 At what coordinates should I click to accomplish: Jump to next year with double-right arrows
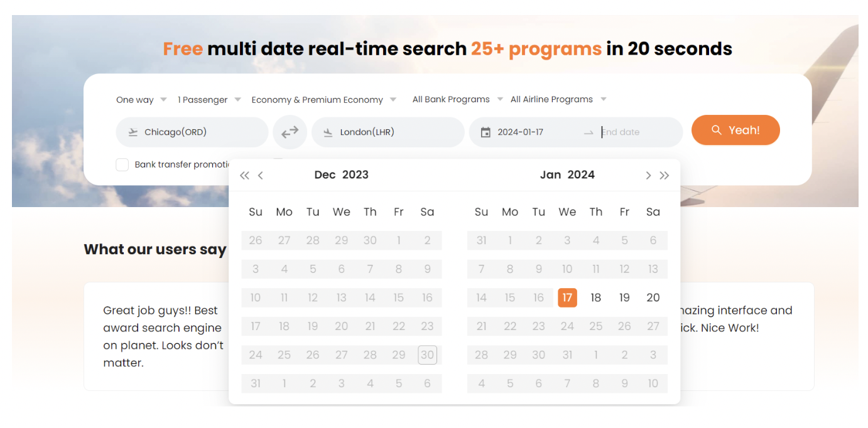[665, 176]
